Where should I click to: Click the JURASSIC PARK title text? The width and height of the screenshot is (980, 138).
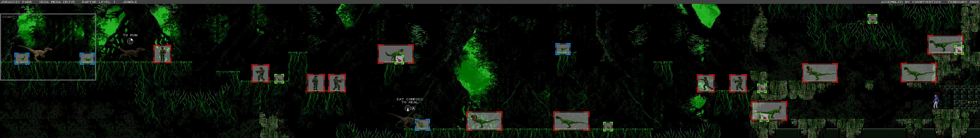(16, 2)
